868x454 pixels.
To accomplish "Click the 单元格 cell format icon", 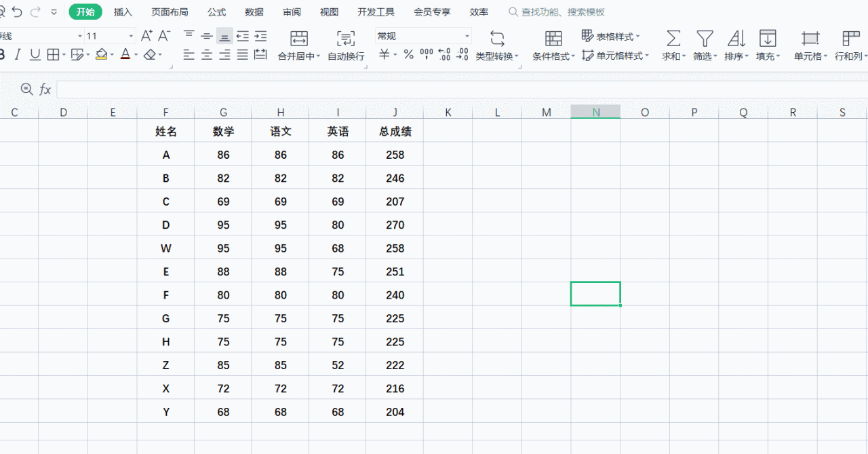I will tap(810, 38).
